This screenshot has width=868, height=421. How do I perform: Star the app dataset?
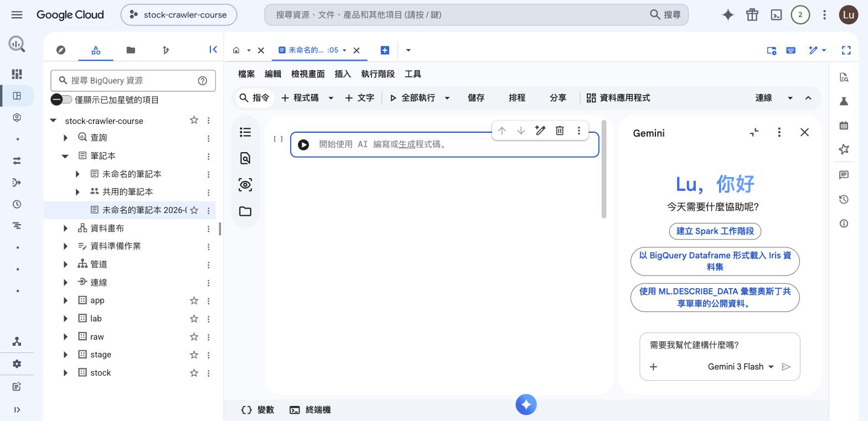point(194,300)
